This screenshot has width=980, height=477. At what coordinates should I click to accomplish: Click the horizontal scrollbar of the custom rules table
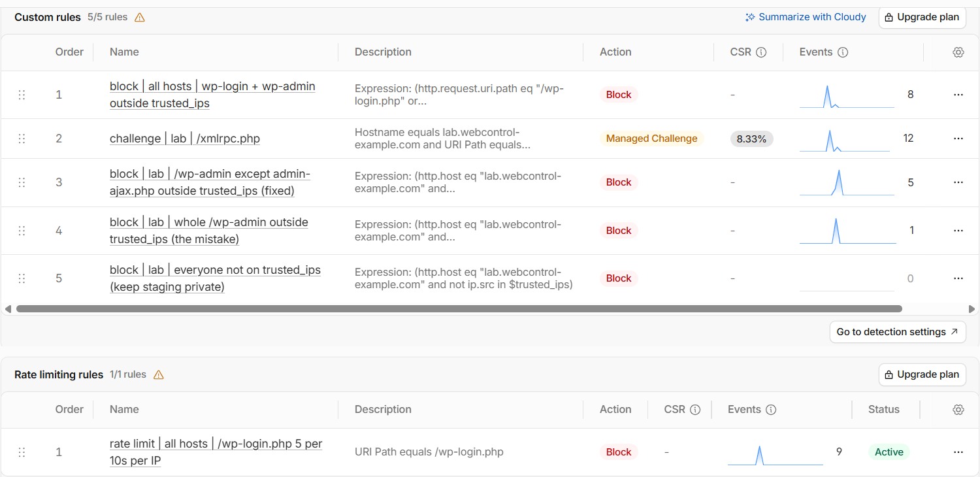(459, 308)
